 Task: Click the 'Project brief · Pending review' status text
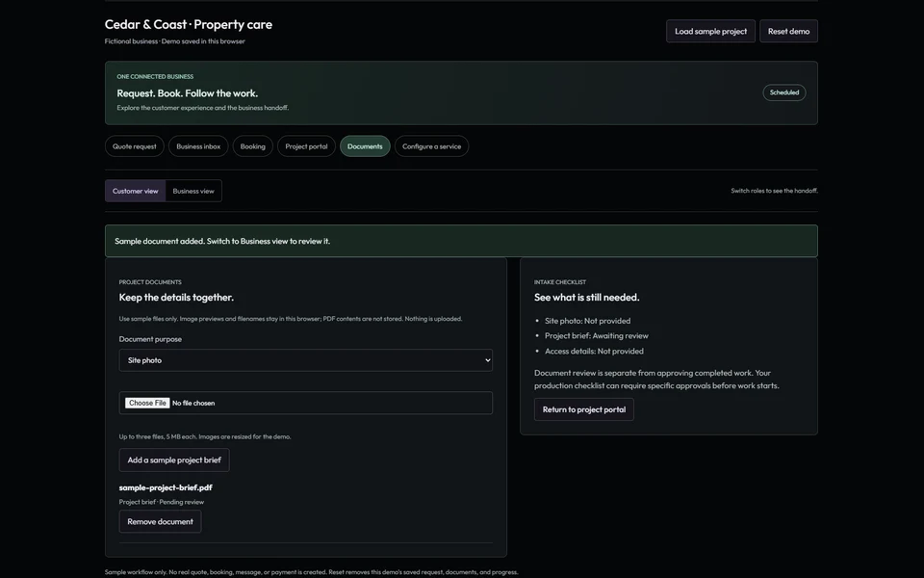pyautogui.click(x=162, y=502)
